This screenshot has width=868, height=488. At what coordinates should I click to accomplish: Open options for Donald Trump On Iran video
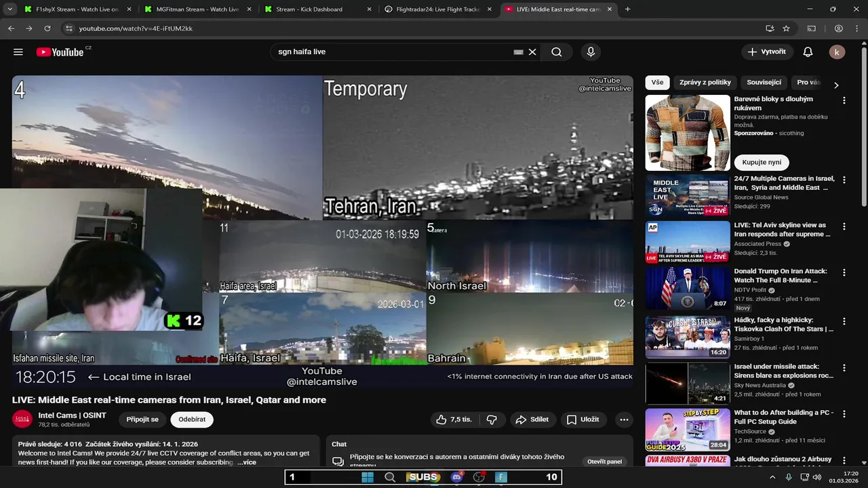click(x=844, y=272)
